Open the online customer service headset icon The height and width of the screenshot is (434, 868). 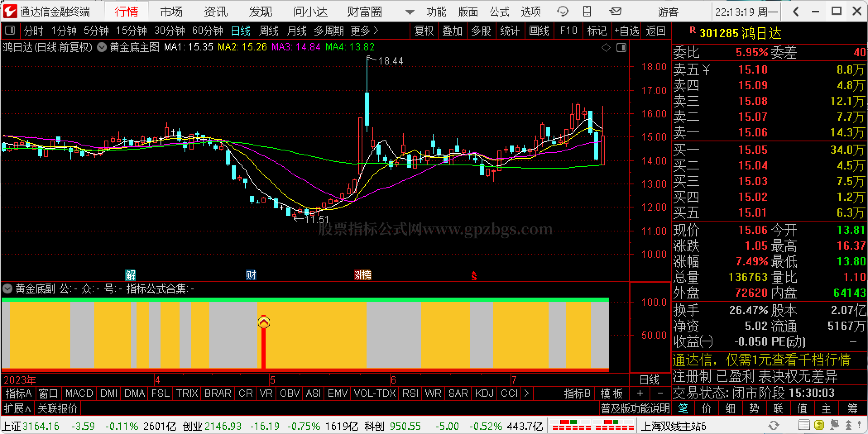[x=563, y=11]
